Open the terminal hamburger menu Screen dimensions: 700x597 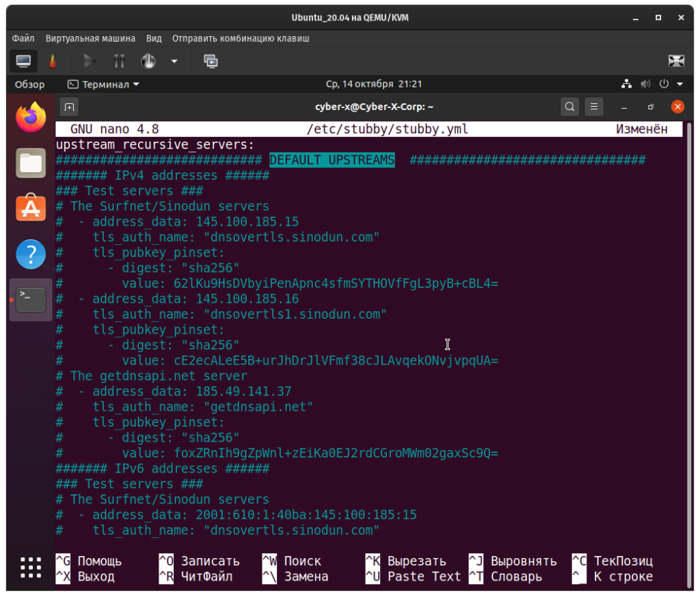coord(593,107)
